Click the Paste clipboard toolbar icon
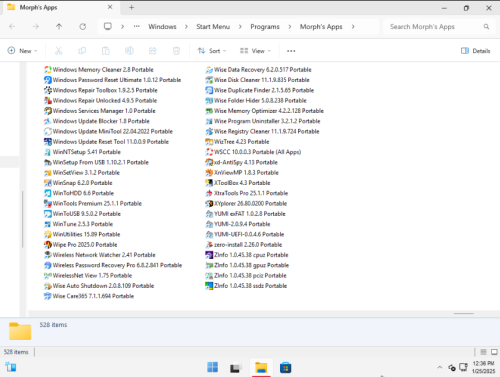This screenshot has height=377, width=500. tap(106, 51)
